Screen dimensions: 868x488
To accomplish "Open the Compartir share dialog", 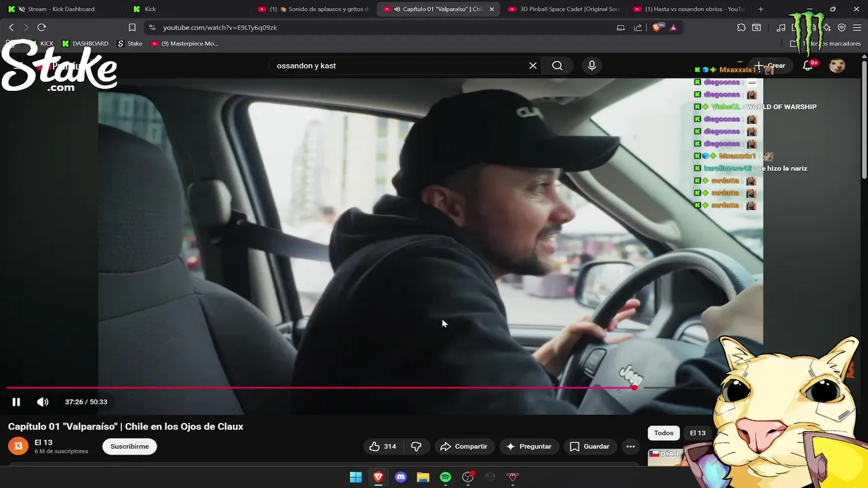I will [x=464, y=447].
